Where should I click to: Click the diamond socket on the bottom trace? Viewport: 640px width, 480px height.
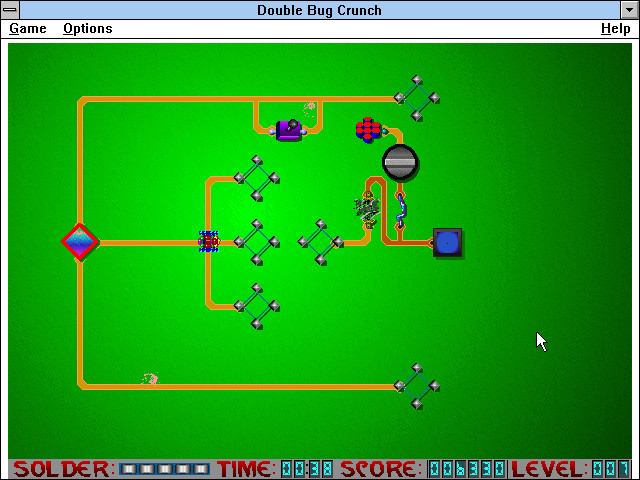416,386
